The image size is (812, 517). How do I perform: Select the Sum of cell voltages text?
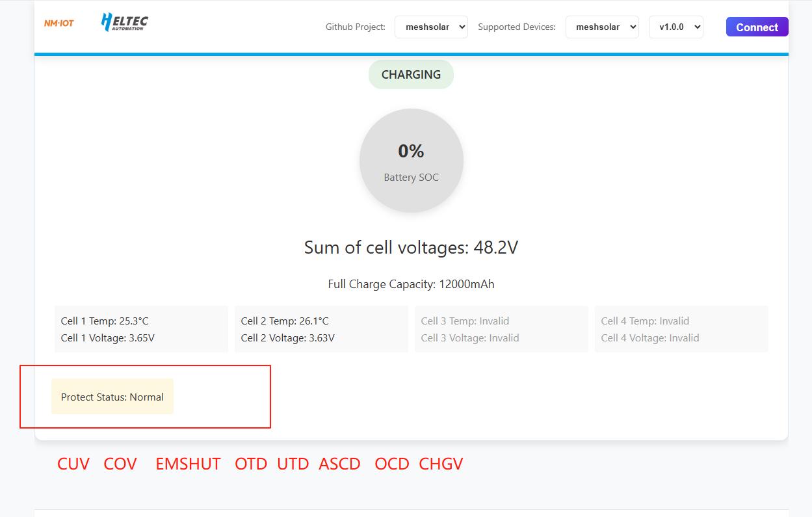point(411,248)
